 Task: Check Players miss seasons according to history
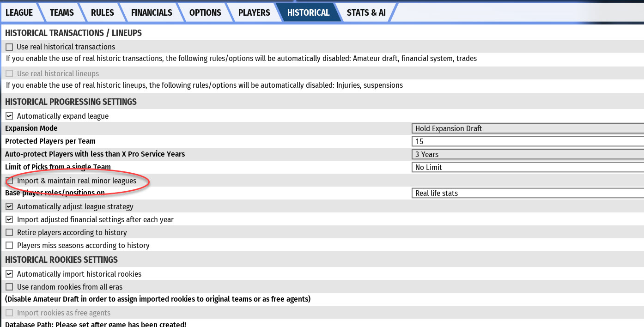pos(9,246)
